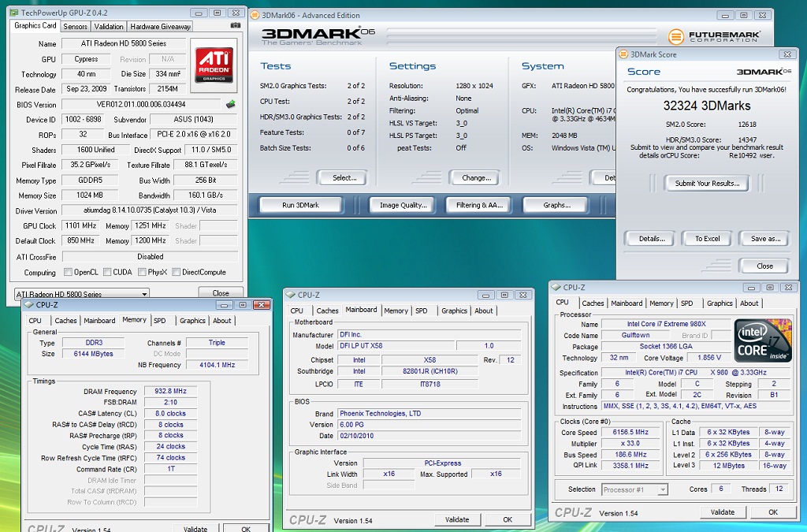The height and width of the screenshot is (532, 807).
Task: Select the Graphics tab in the CPU-Z Mainboard window
Action: (454, 311)
